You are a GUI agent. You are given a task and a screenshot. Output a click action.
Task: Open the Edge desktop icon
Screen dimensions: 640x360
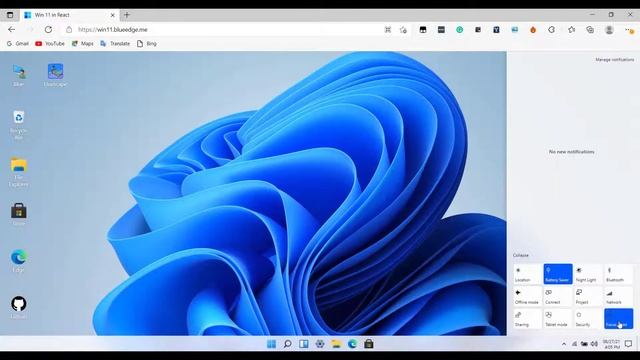[18, 261]
